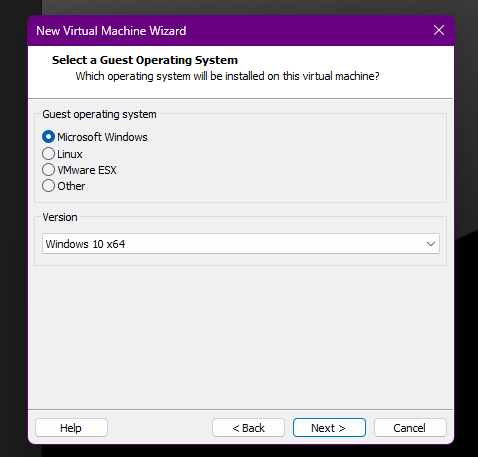478x457 pixels.
Task: Choose Linux as guest operating system
Action: (48, 154)
